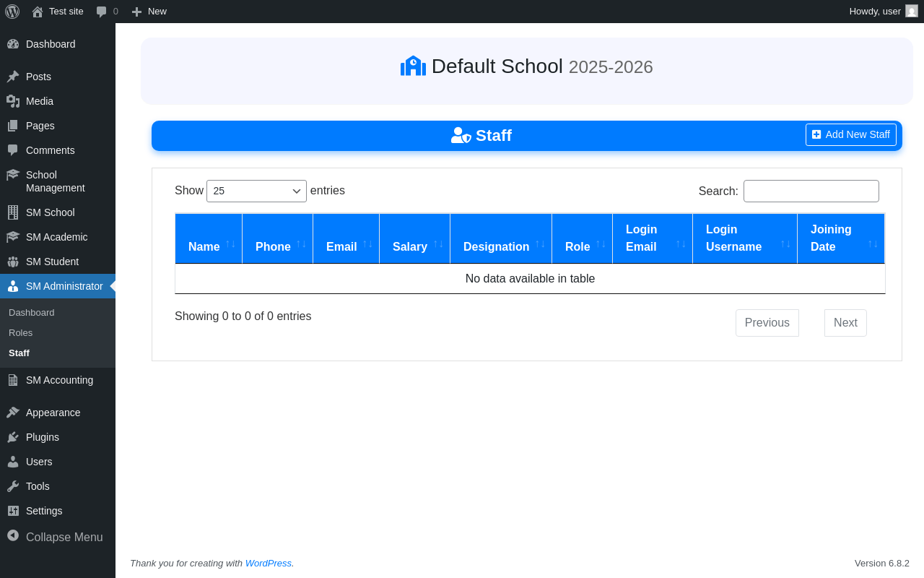Click the Media icon in sidebar
924x578 pixels.
pyautogui.click(x=13, y=101)
